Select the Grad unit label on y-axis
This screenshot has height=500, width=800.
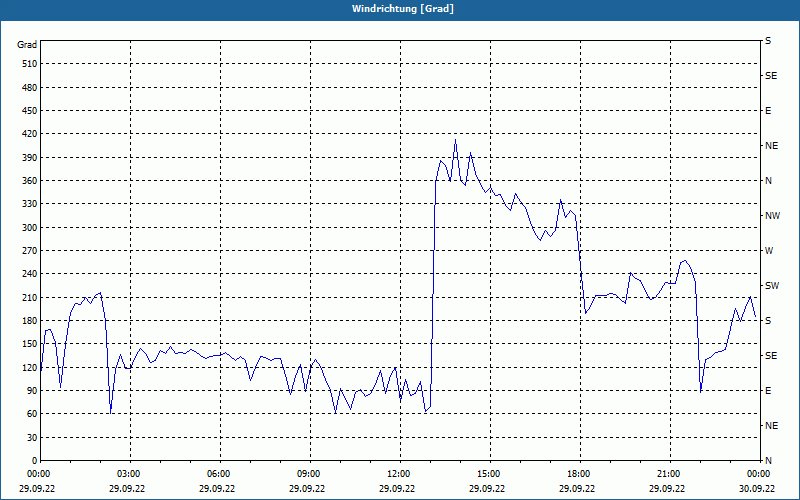pos(27,45)
